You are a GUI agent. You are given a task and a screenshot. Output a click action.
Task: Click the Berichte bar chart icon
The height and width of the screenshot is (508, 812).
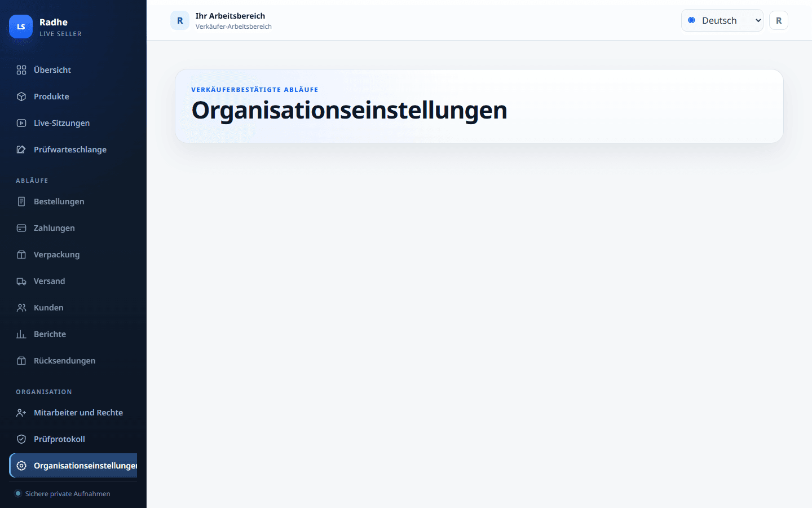[21, 334]
